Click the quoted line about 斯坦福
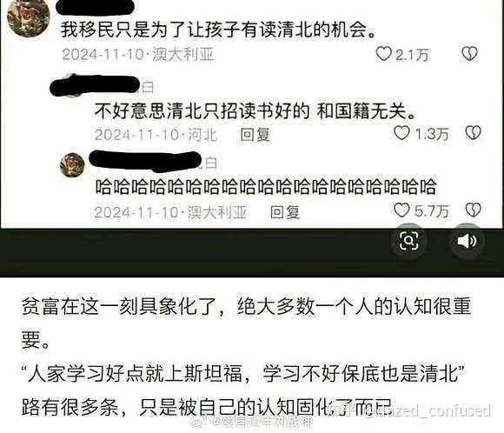The width and height of the screenshot is (504, 433). (243, 374)
